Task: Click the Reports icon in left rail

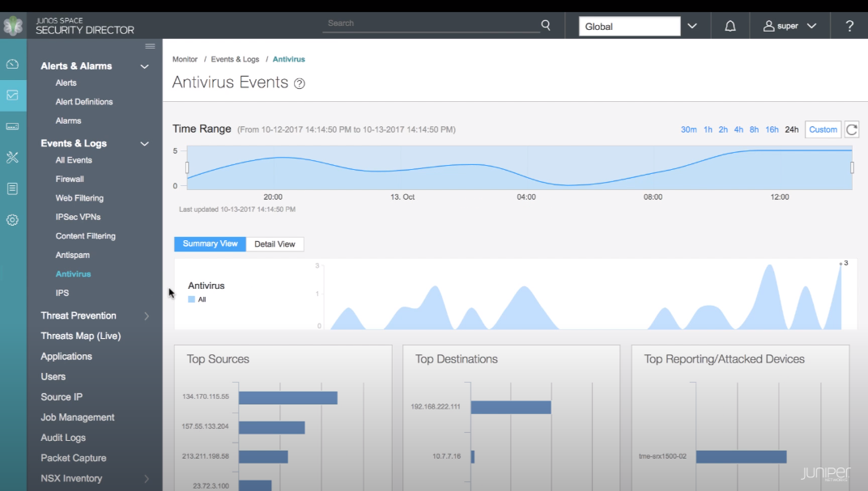Action: coord(12,188)
